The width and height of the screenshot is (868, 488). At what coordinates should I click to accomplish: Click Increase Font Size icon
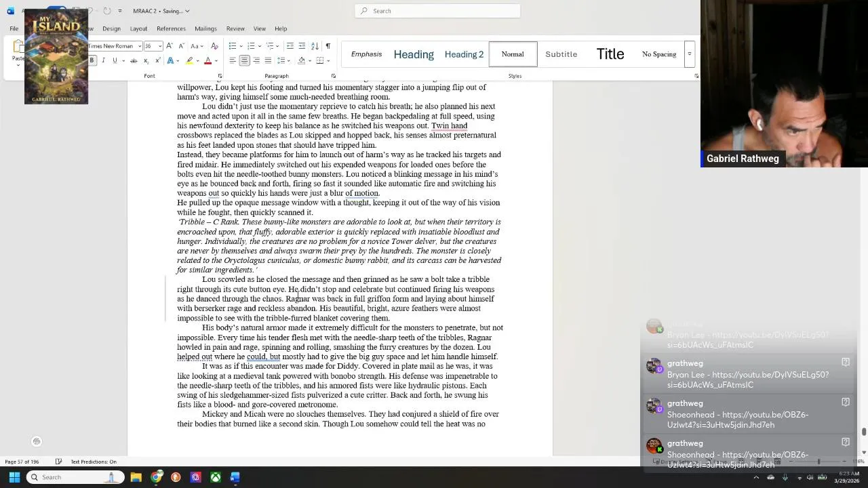(170, 46)
